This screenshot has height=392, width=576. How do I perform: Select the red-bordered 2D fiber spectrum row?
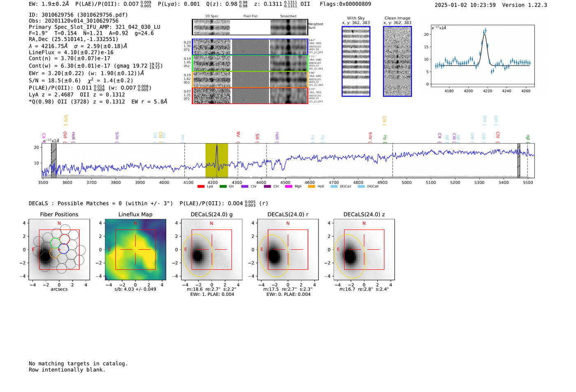tap(250, 95)
